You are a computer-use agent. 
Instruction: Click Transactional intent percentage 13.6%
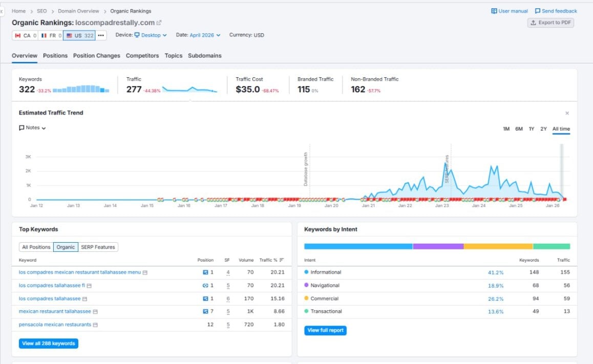click(495, 312)
